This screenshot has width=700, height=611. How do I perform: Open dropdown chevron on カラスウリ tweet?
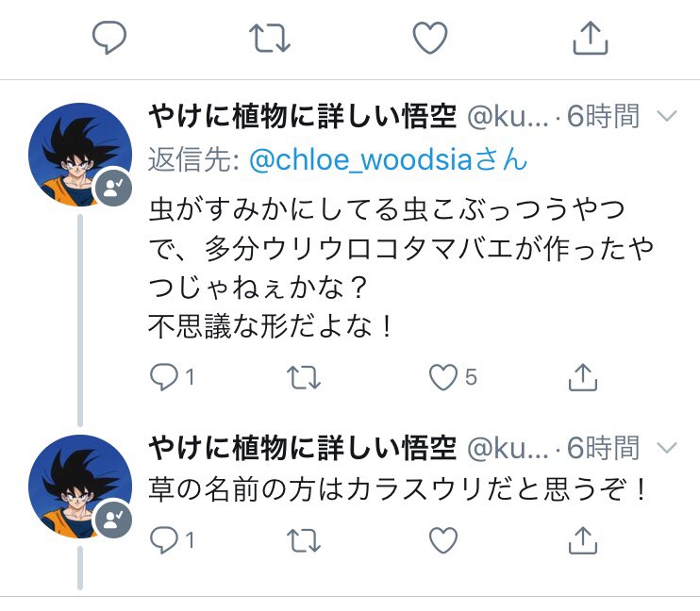click(x=666, y=446)
